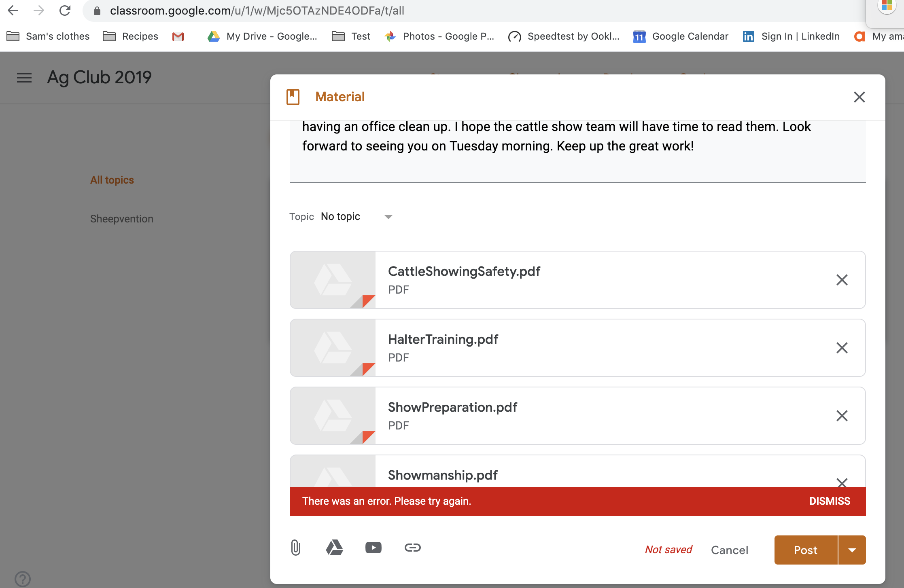
Task: Remove CattleShowingSafety.pdf attachment
Action: (842, 279)
